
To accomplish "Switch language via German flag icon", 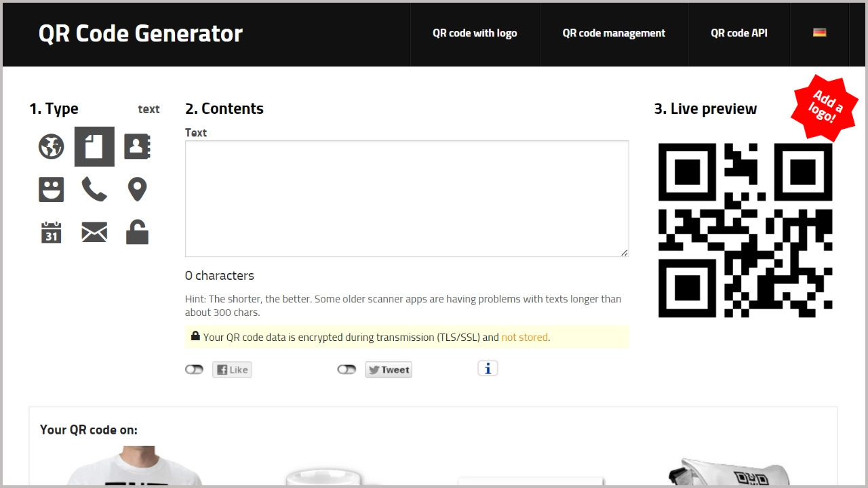I will pyautogui.click(x=819, y=33).
